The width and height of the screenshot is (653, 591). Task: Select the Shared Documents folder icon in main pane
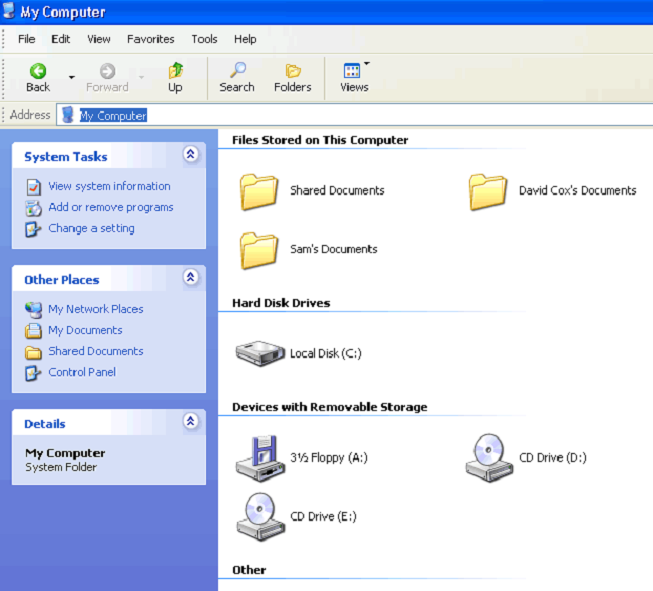click(259, 192)
